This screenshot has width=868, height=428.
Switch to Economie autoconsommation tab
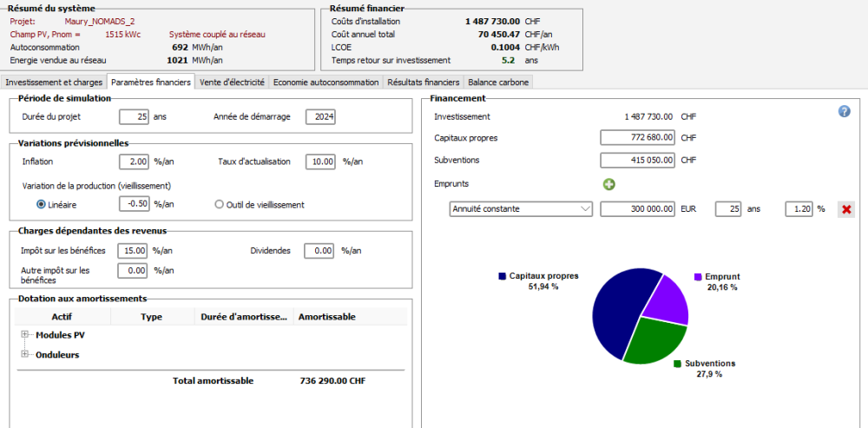coord(326,82)
